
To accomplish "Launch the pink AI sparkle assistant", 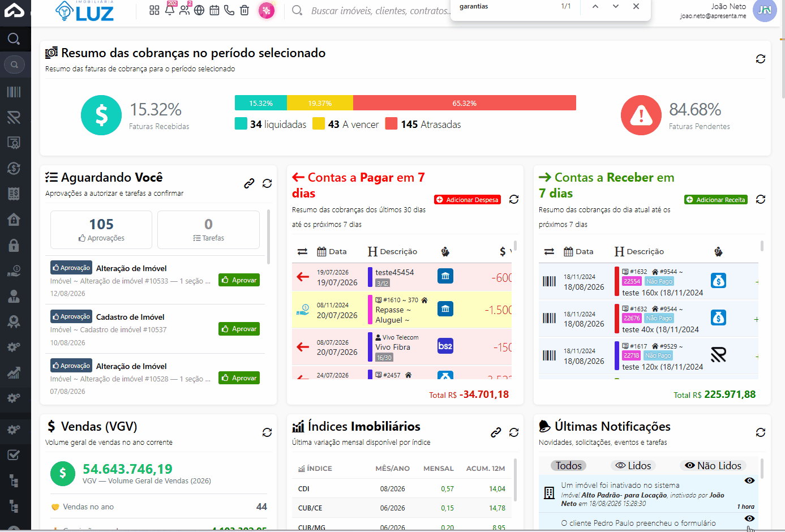I will tap(267, 10).
